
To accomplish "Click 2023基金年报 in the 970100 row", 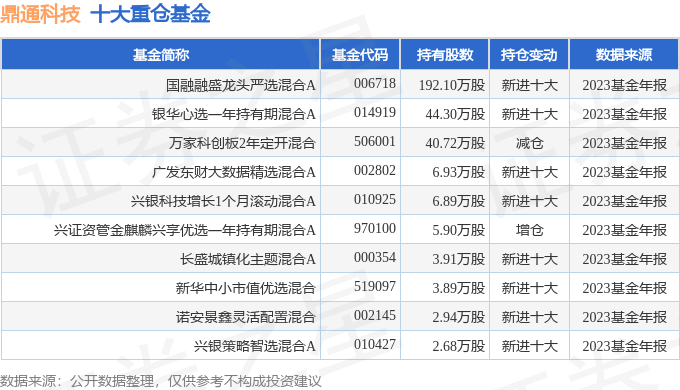I will (x=624, y=230).
